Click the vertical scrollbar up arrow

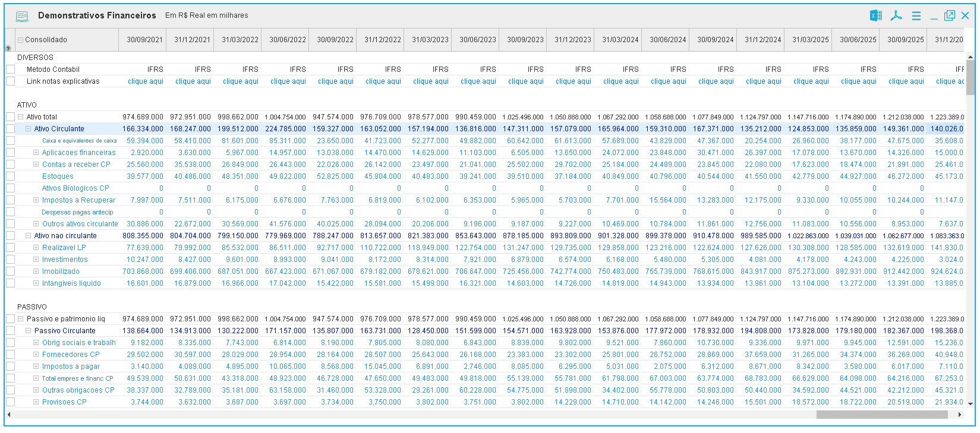tap(970, 58)
